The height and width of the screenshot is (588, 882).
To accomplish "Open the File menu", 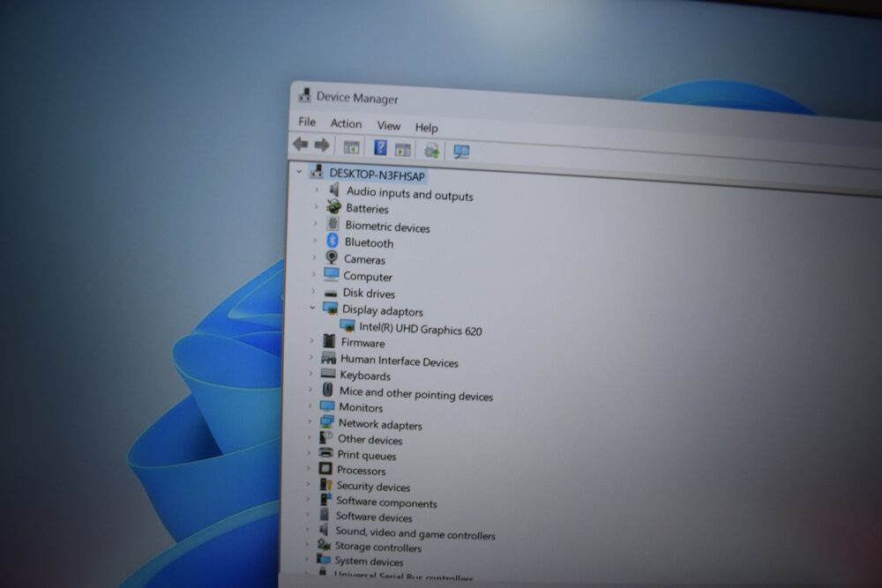I will 307,122.
